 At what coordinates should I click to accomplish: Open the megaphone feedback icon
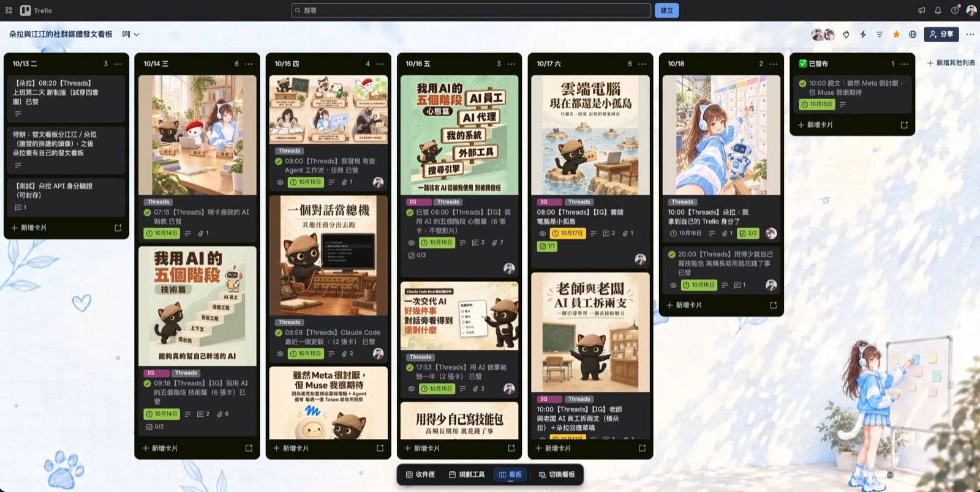click(x=921, y=10)
